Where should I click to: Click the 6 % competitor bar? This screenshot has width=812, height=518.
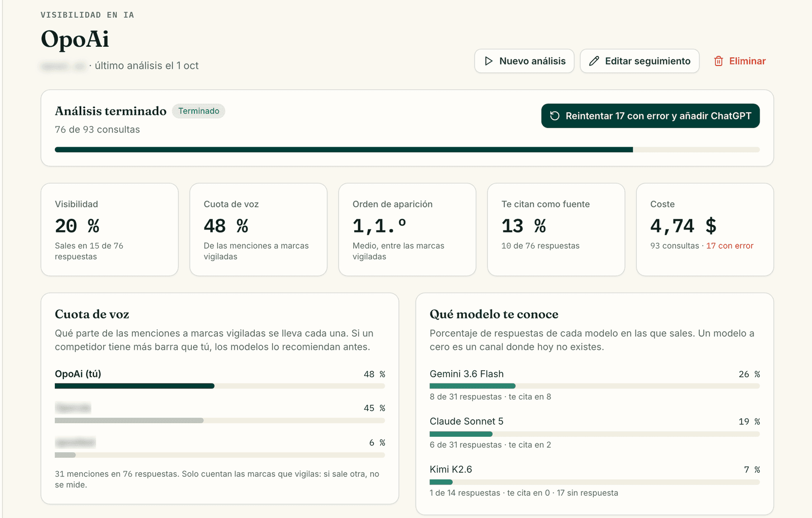point(220,455)
